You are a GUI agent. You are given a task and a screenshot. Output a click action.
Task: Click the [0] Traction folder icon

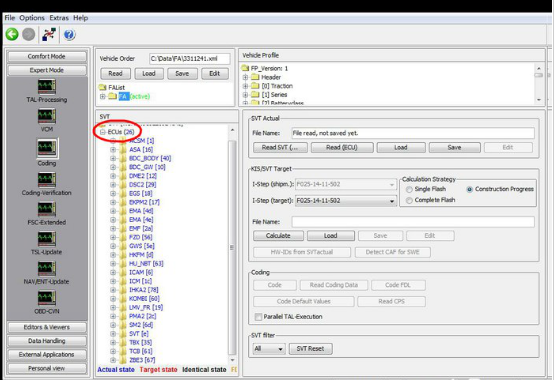point(255,86)
